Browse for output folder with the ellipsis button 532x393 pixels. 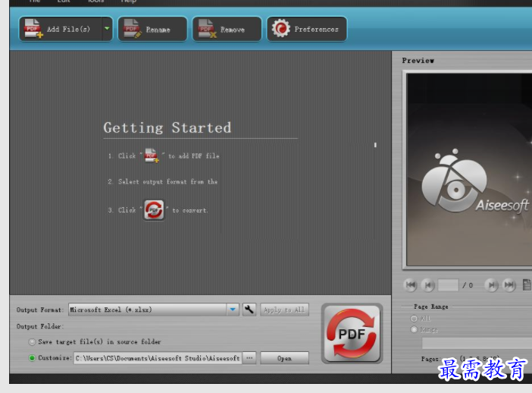[249, 358]
